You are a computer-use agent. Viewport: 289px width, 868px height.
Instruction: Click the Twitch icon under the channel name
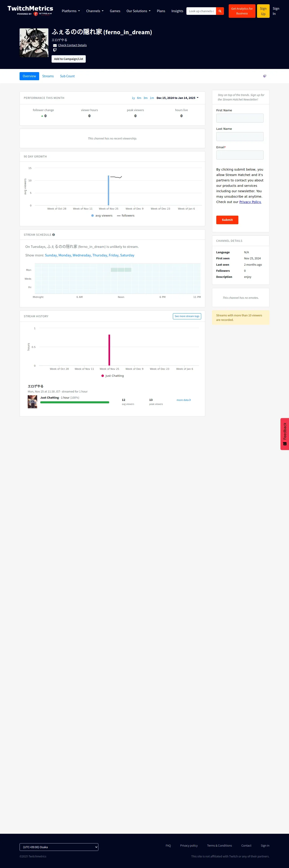click(55, 50)
